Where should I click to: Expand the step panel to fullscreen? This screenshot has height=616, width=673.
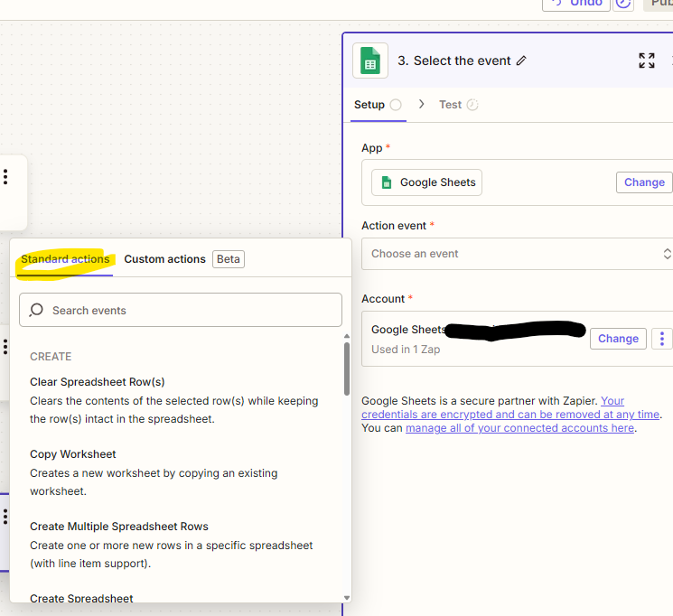(647, 61)
